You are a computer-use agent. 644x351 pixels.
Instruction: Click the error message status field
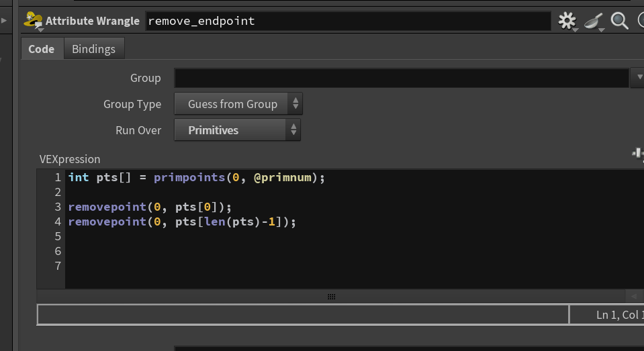click(303, 315)
